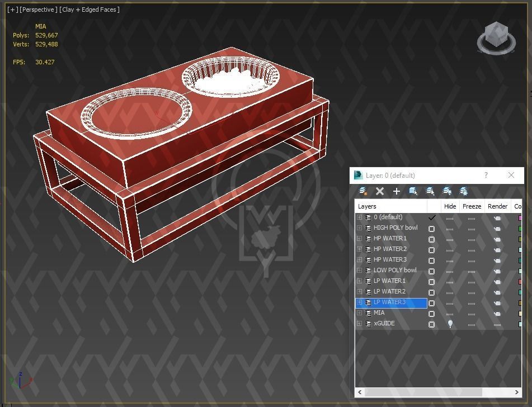Click render teapot icon for LP WATER1
The height and width of the screenshot is (407, 532).
497,282
